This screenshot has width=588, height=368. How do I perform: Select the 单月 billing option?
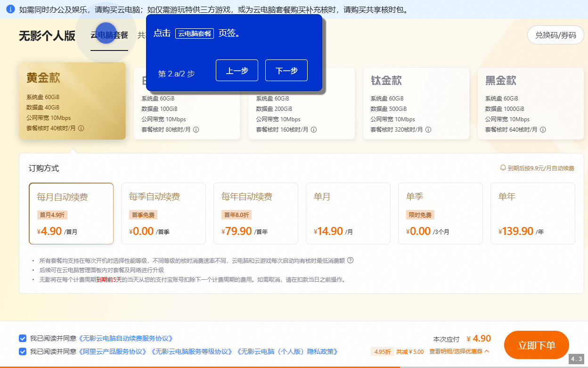[x=348, y=213]
